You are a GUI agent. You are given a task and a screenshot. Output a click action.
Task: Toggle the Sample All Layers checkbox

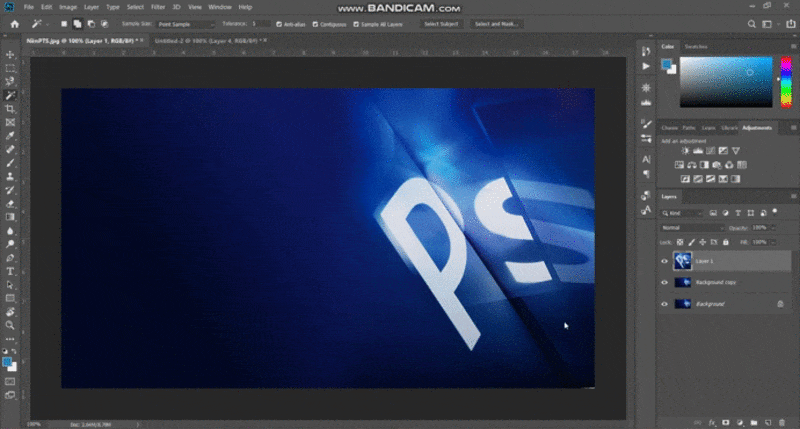point(356,24)
